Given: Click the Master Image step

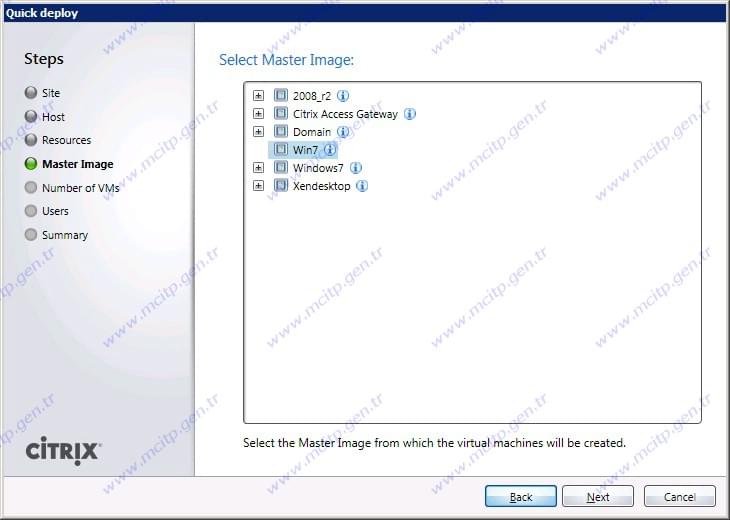Looking at the screenshot, I should tap(78, 164).
